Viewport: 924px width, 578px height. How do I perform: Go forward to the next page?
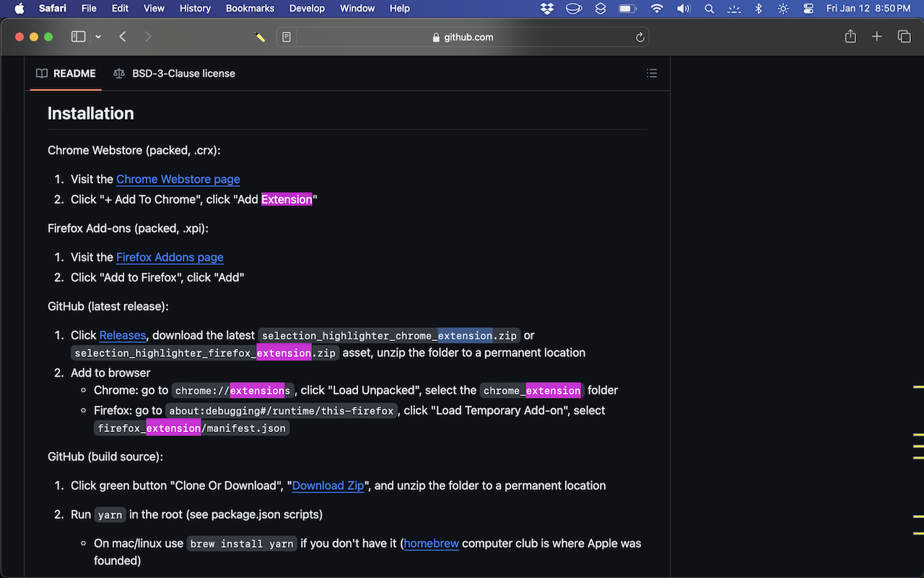click(x=148, y=37)
